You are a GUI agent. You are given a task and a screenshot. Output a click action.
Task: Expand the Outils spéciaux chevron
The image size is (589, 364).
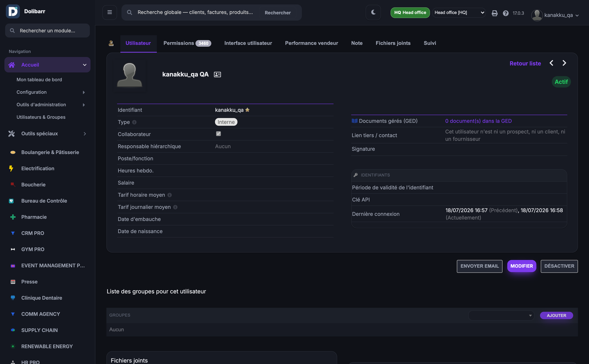point(85,134)
